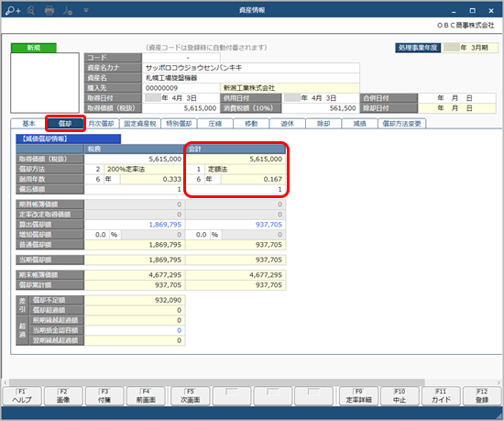Click the F1 ヘルプ button

(x=22, y=396)
